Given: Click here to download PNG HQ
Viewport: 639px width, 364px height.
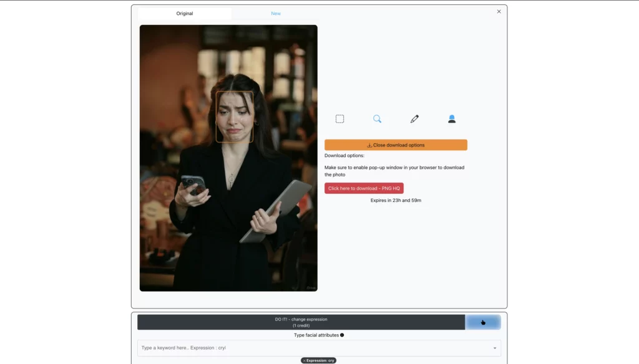Looking at the screenshot, I should tap(364, 188).
